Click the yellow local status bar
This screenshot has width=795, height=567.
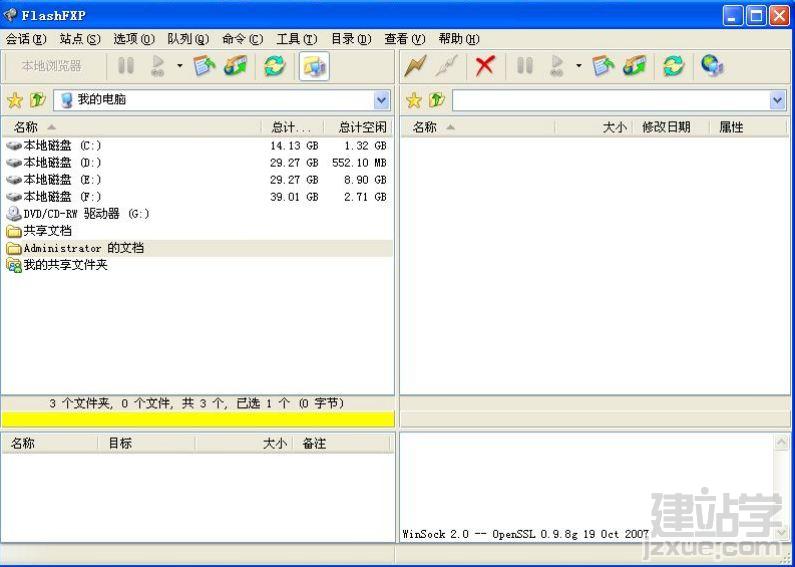198,419
